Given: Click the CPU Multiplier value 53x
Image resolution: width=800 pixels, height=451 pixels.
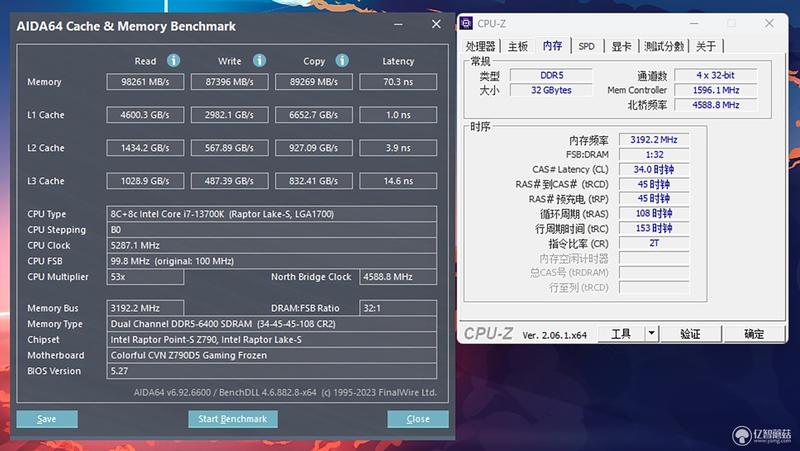Looking at the screenshot, I should (145, 277).
